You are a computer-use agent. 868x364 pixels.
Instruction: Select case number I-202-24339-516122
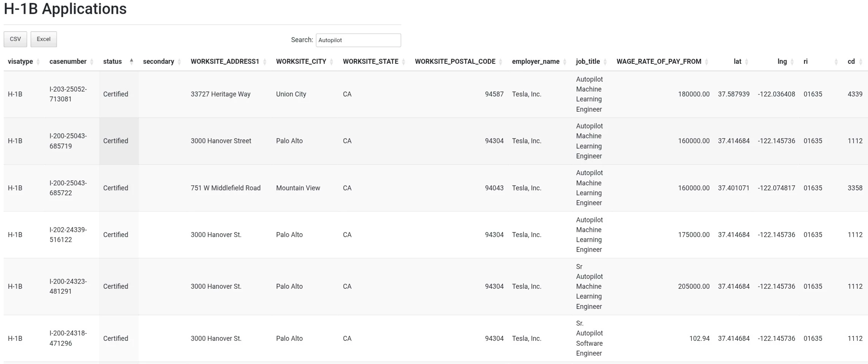pos(68,235)
